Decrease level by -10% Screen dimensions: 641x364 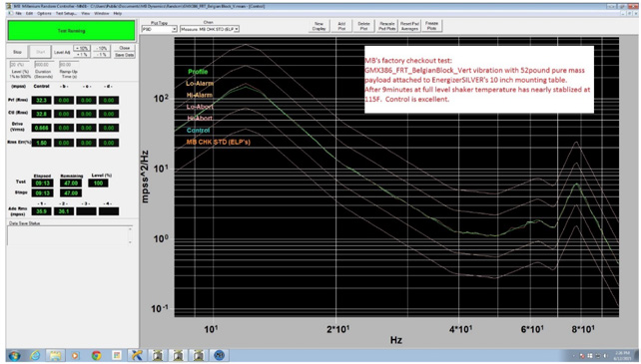[102, 48]
